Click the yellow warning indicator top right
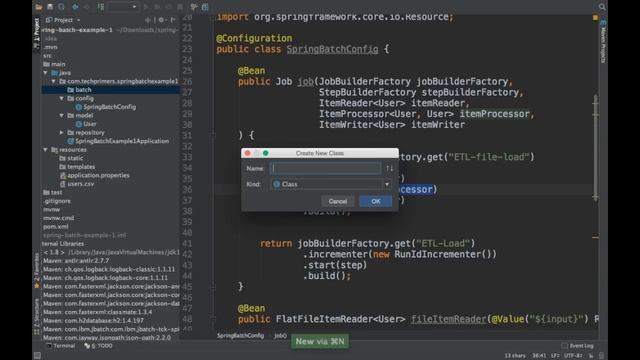Viewport: 640px width, 360px height. [x=595, y=18]
